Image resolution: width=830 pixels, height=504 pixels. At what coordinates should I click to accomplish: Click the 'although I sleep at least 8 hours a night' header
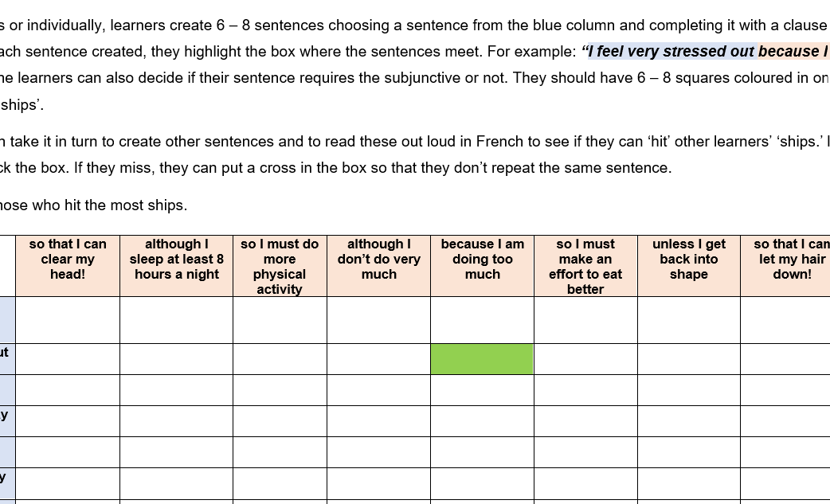(x=176, y=266)
